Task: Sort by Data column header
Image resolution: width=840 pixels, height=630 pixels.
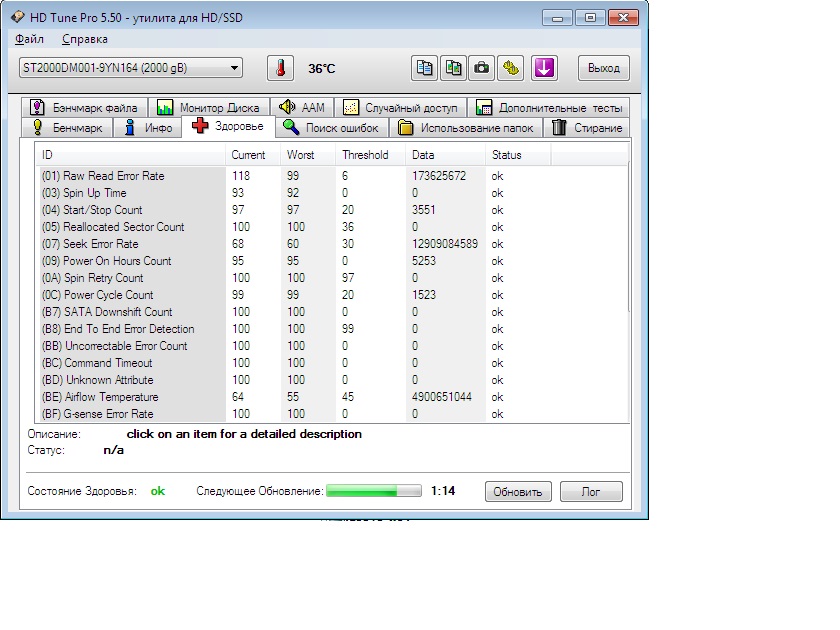Action: tap(445, 155)
